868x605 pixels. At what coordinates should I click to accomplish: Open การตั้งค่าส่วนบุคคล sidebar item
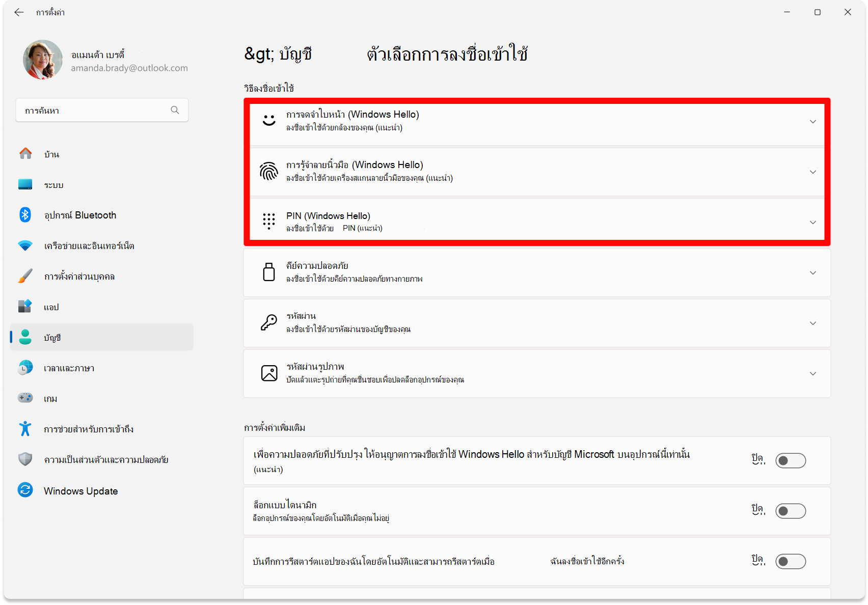pos(102,276)
